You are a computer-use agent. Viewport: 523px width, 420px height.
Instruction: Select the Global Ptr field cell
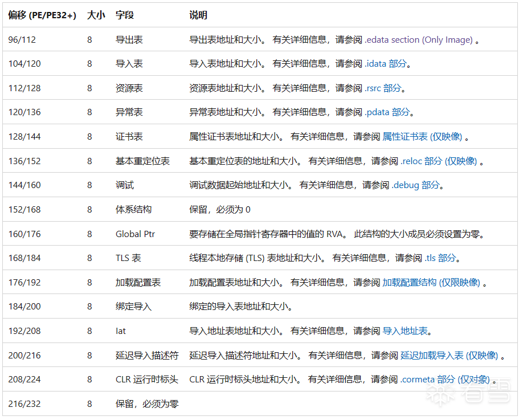coord(134,234)
